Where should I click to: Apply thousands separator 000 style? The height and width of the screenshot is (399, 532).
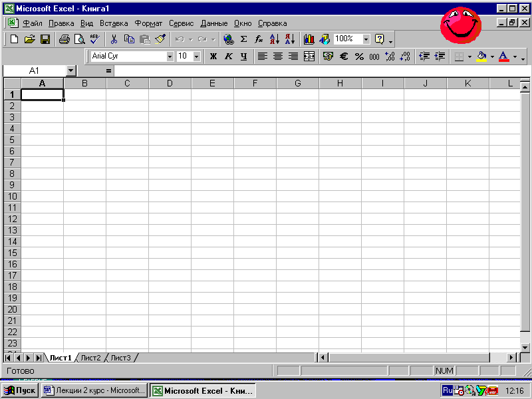pyautogui.click(x=374, y=57)
